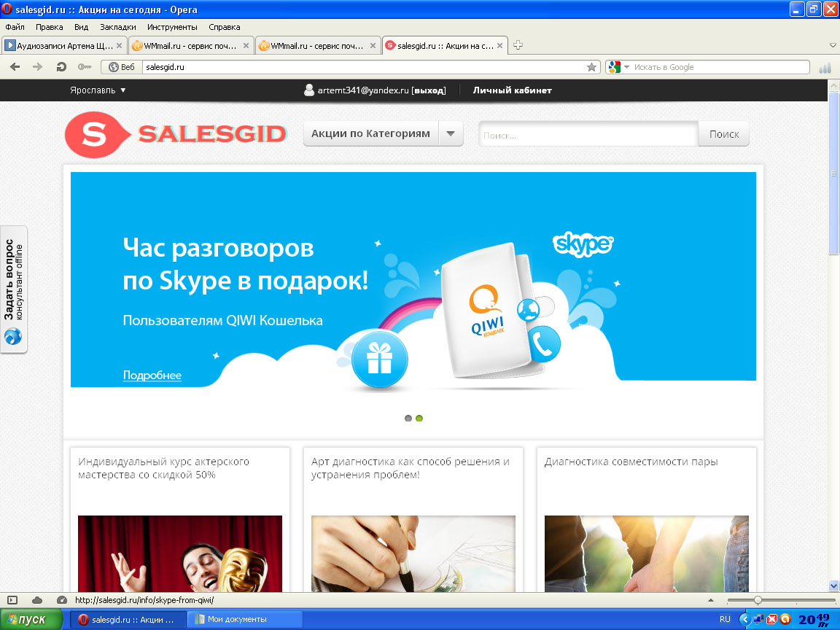The width and height of the screenshot is (840, 630).
Task: Open the panels toggle icon in status bar
Action: [x=12, y=600]
